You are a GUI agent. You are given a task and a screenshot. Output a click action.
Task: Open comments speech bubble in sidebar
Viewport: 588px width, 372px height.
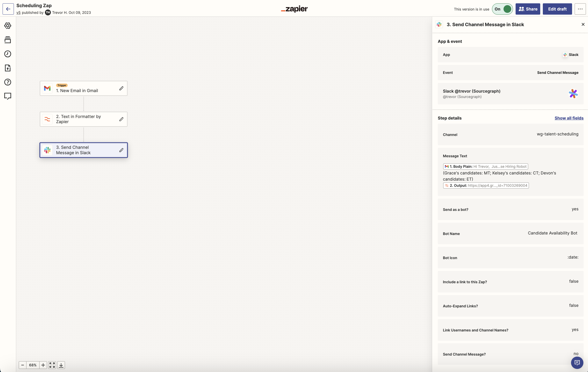[8, 96]
